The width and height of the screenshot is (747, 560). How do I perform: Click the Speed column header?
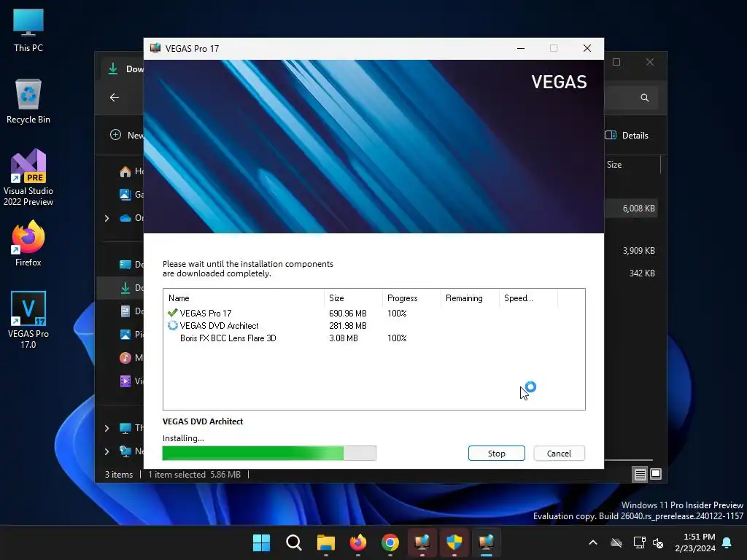tap(528, 298)
